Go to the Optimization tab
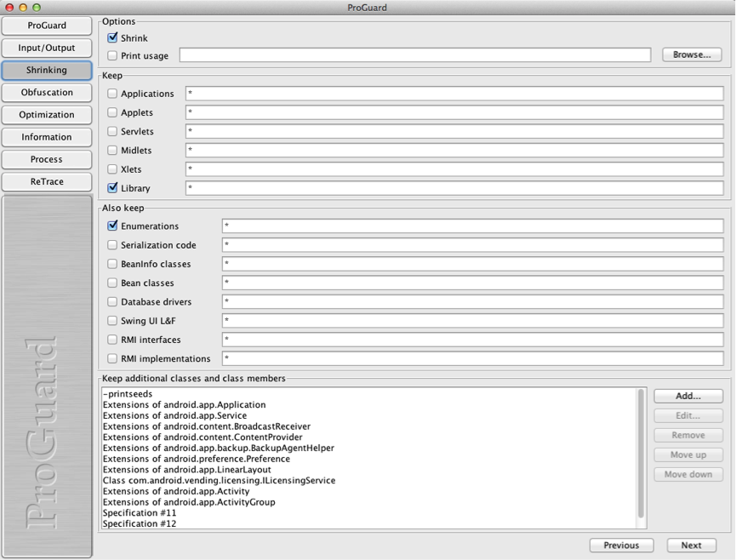 47,115
